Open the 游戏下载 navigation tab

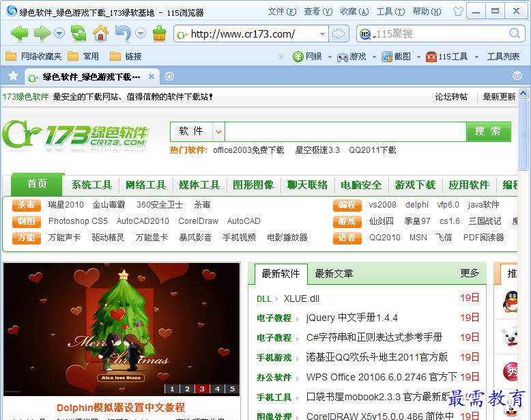coord(415,185)
